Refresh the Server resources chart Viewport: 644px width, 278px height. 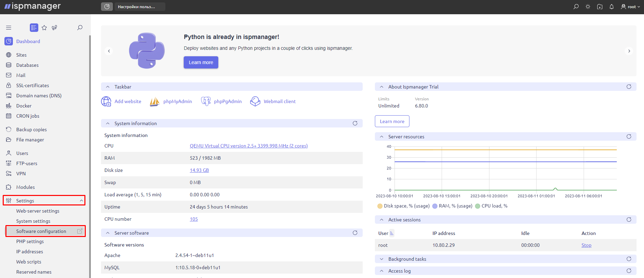coord(629,137)
